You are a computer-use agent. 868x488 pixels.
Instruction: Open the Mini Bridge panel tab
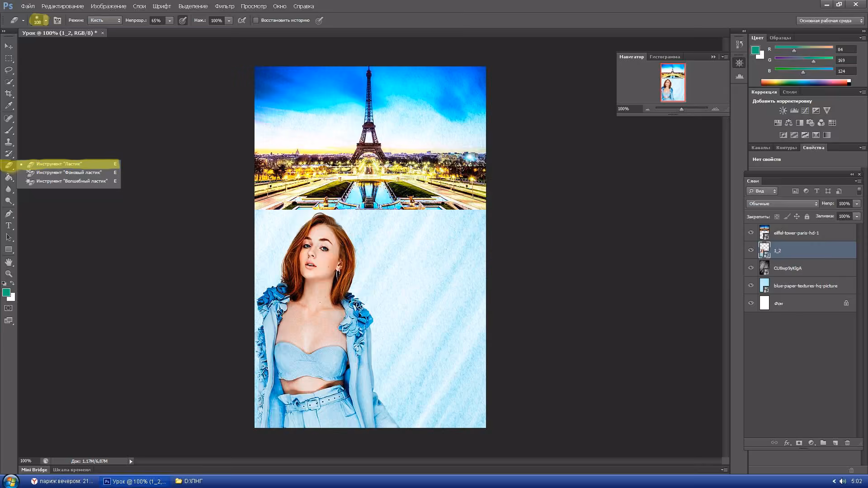point(34,470)
